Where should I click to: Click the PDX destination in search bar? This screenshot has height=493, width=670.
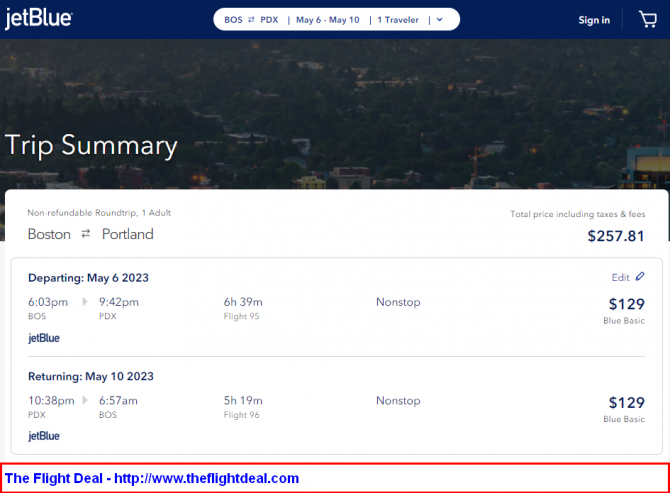269,20
